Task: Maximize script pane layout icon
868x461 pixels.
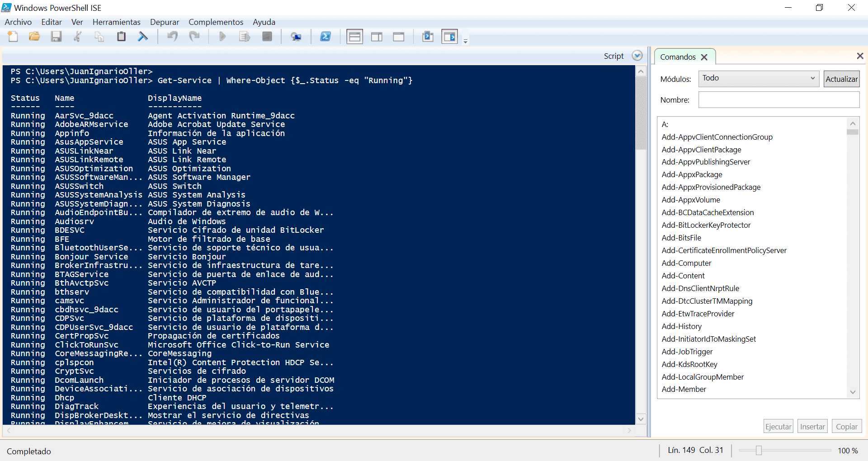Action: (x=399, y=37)
